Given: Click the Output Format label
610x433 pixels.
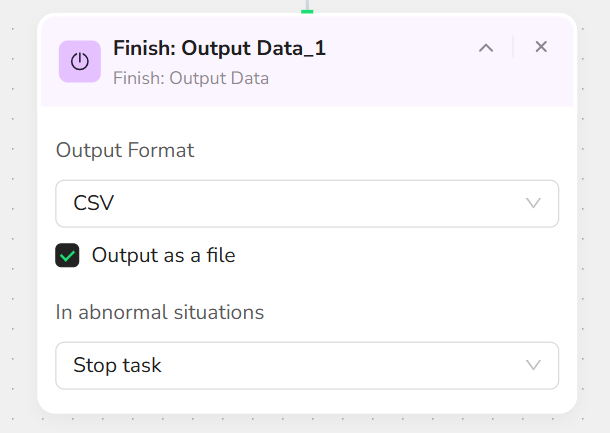Looking at the screenshot, I should coord(125,150).
